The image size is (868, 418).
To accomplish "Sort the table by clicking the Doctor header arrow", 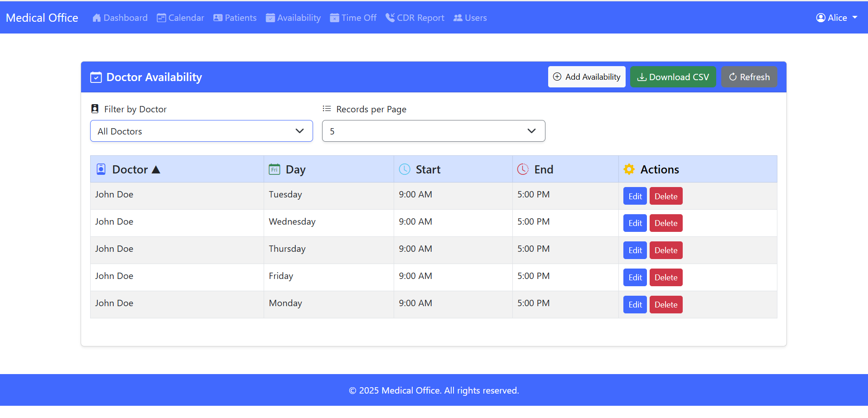I will click(x=156, y=169).
